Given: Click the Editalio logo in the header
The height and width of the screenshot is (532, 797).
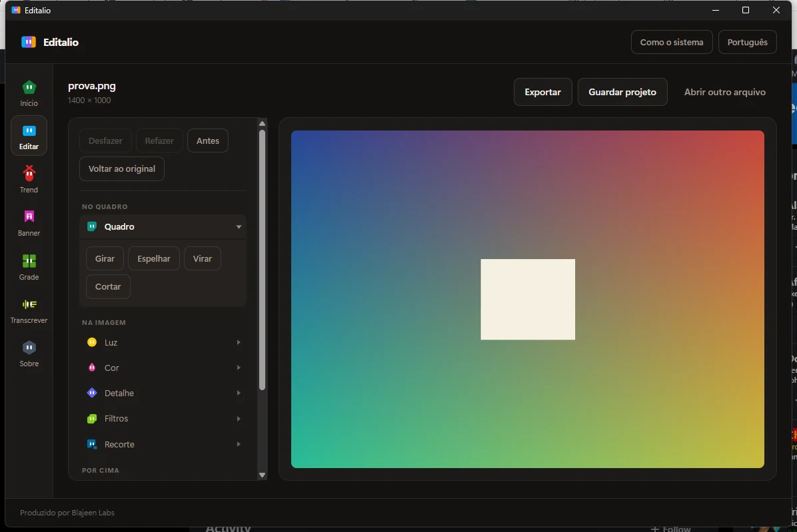Looking at the screenshot, I should tap(29, 42).
